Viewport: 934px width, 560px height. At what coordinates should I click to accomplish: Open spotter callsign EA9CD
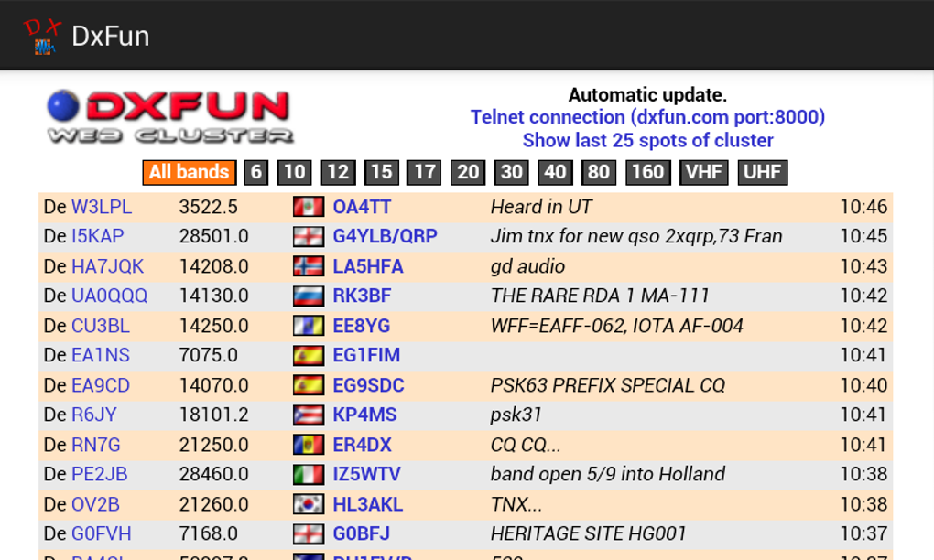point(100,385)
